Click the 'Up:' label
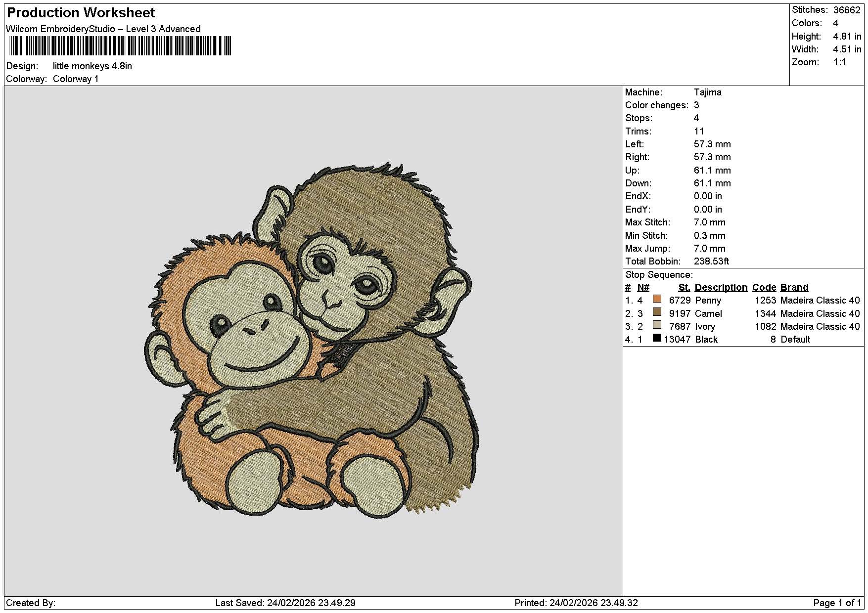This screenshot has height=613, width=868. point(632,171)
